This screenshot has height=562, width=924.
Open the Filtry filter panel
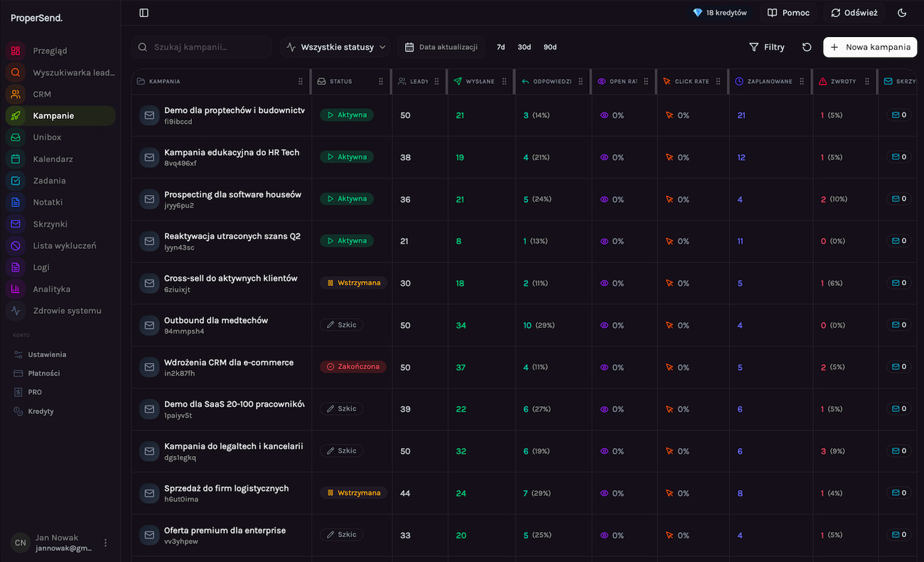click(x=767, y=47)
